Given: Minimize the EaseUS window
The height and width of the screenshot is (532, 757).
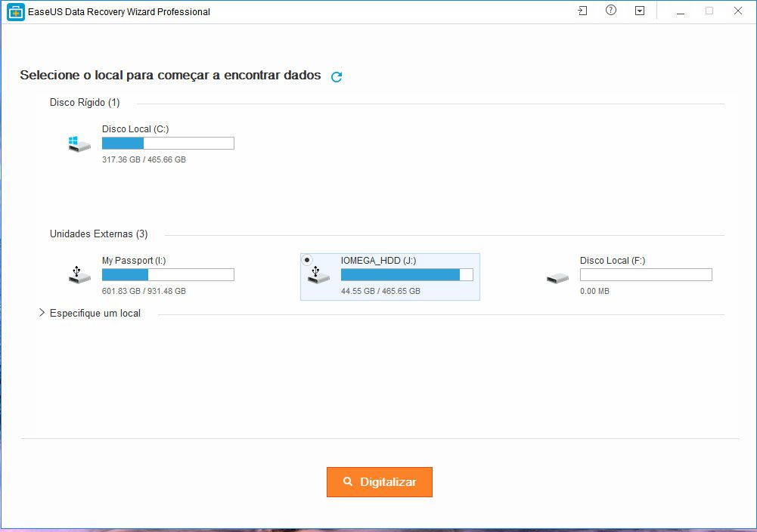Looking at the screenshot, I should pos(680,11).
